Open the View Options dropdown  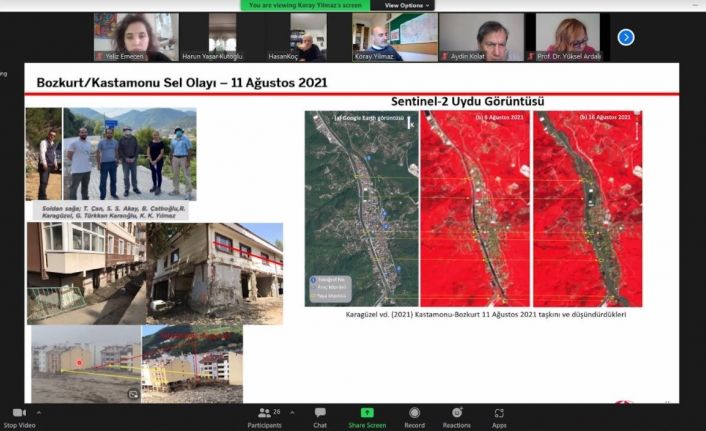[407, 5]
